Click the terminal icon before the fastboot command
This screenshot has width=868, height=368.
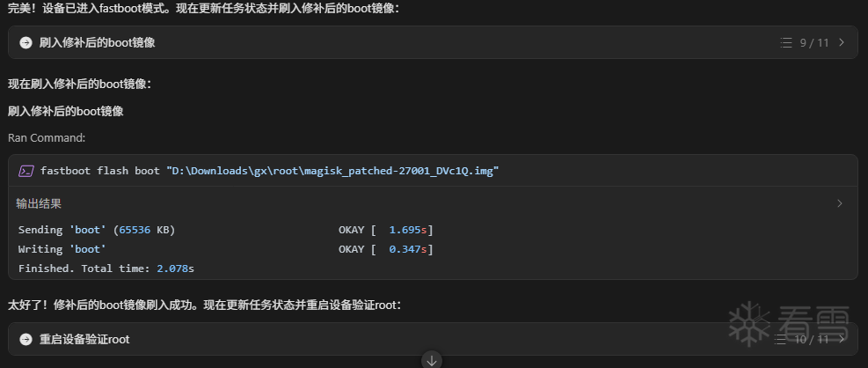[x=26, y=171]
